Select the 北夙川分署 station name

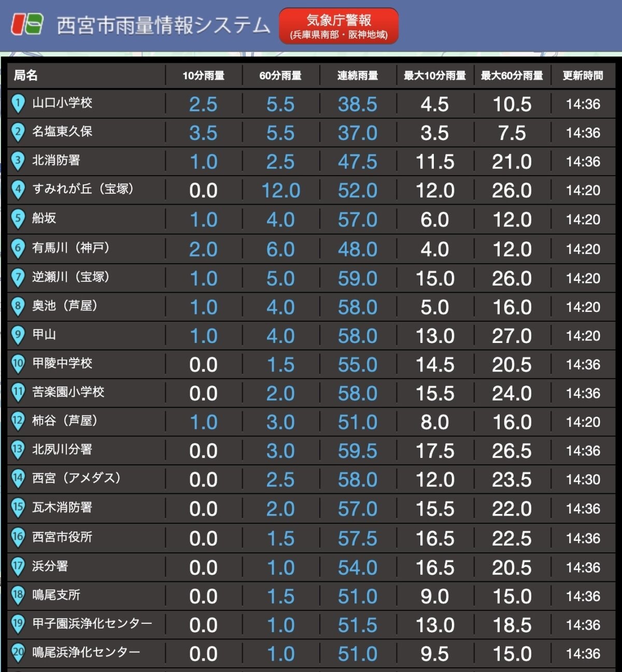pyautogui.click(x=62, y=449)
